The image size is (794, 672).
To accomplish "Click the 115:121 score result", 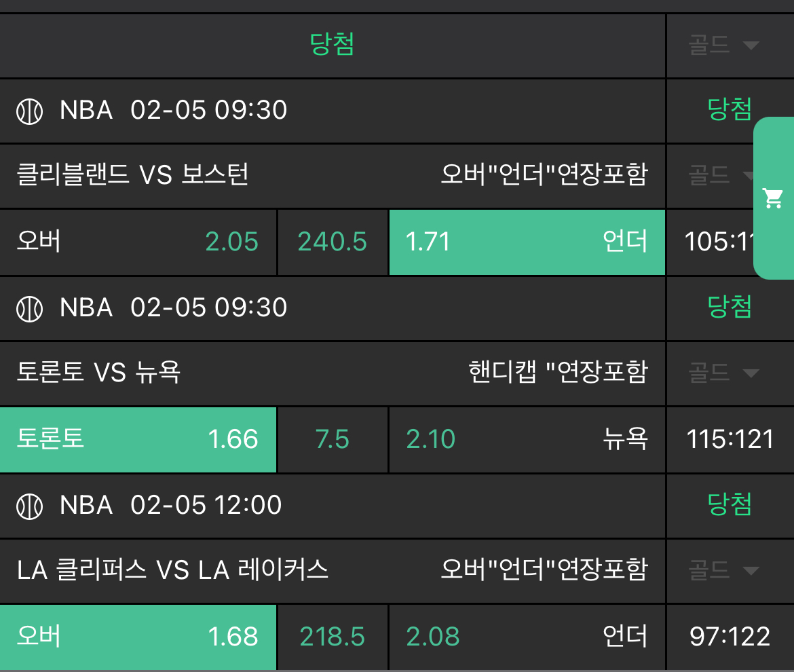I will pos(730,439).
